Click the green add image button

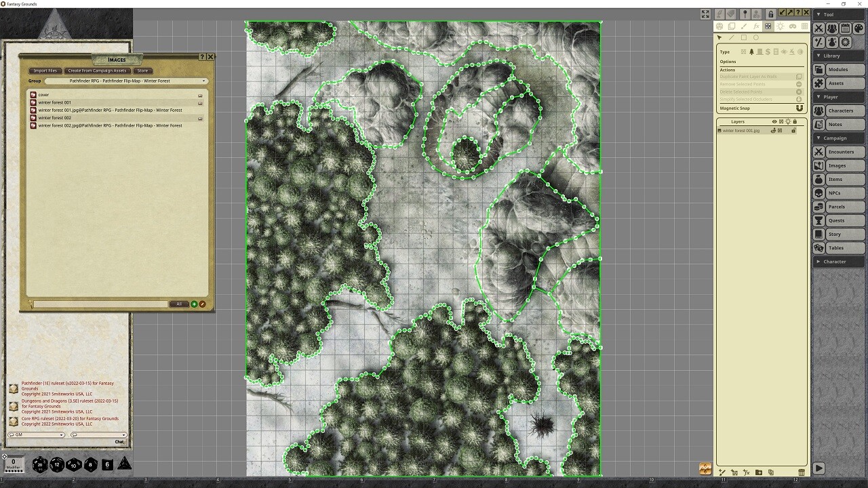(194, 304)
